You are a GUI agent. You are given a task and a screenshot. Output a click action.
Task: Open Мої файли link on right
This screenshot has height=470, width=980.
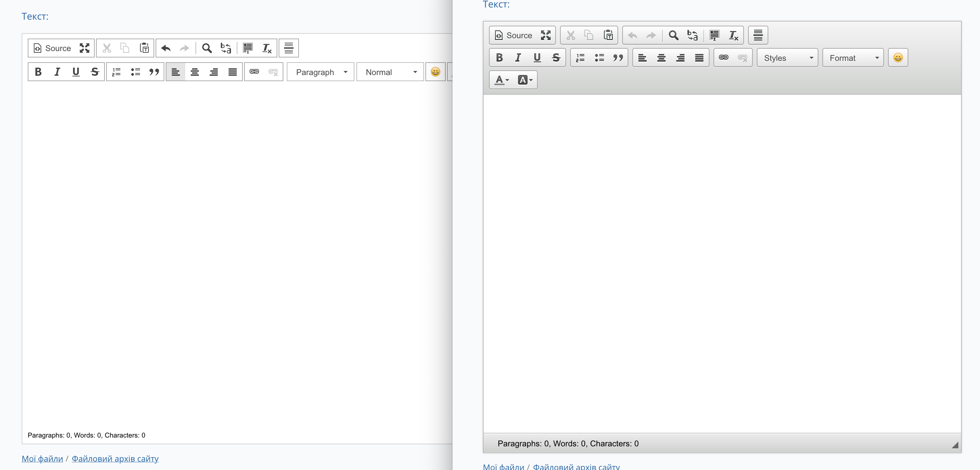coord(503,467)
